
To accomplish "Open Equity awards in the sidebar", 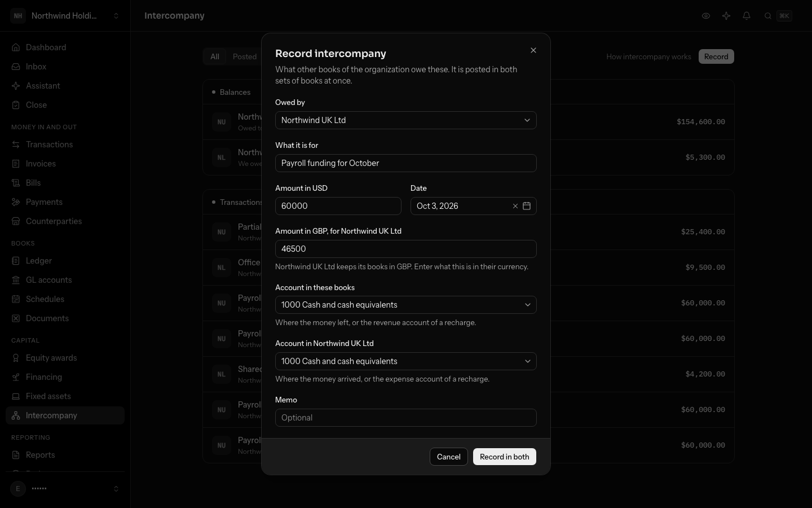I will click(65, 358).
